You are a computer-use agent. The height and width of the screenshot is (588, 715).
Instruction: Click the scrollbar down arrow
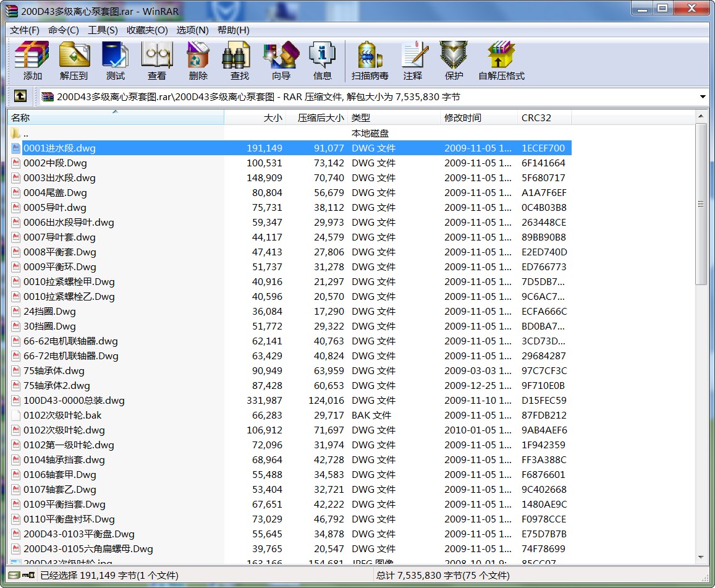(701, 558)
